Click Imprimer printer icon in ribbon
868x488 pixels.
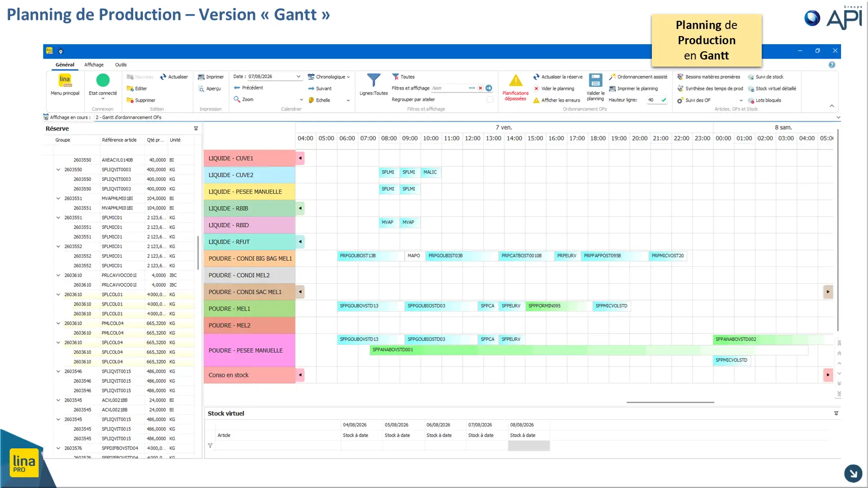pyautogui.click(x=201, y=77)
